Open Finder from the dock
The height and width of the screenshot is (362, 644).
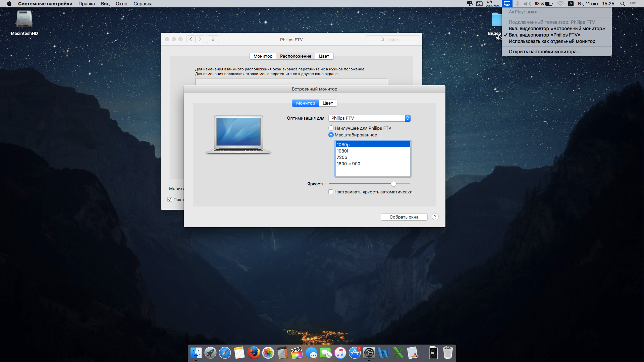tap(196, 353)
